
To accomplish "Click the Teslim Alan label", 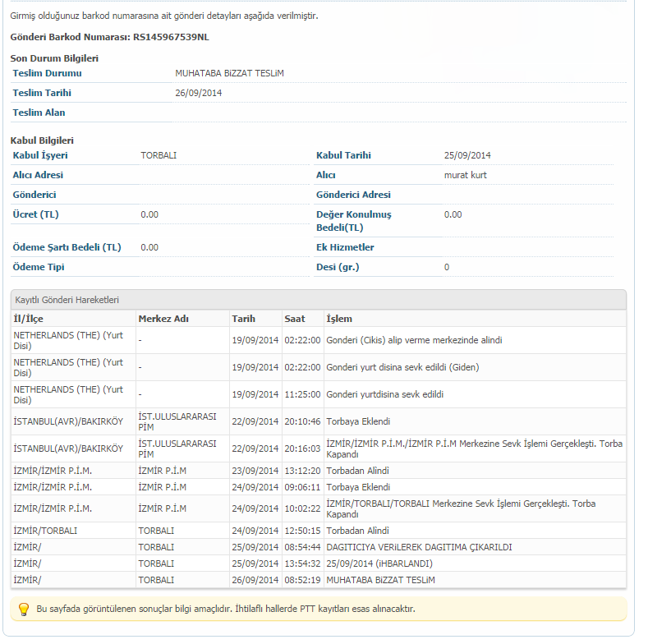I will click(39, 113).
